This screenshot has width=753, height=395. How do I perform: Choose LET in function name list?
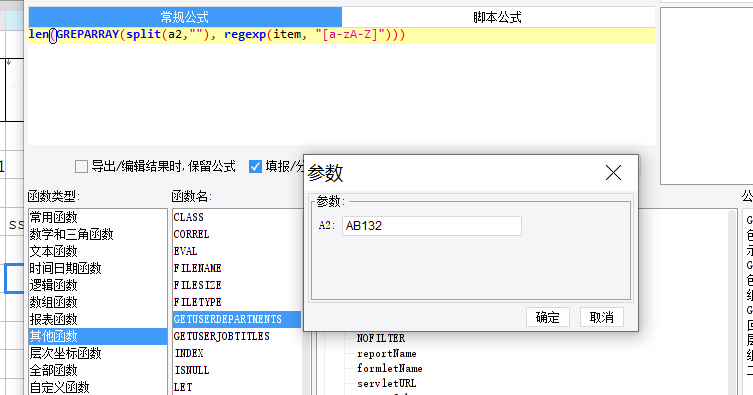(237, 387)
